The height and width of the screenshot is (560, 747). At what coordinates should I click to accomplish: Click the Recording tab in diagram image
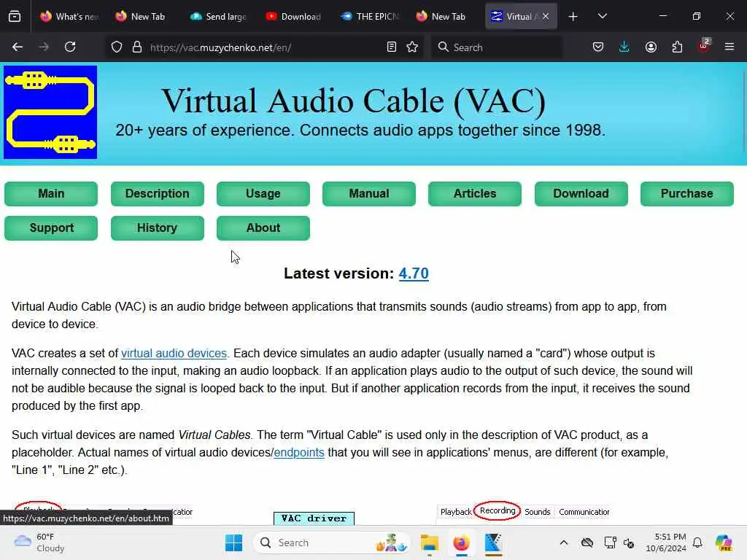pos(498,511)
